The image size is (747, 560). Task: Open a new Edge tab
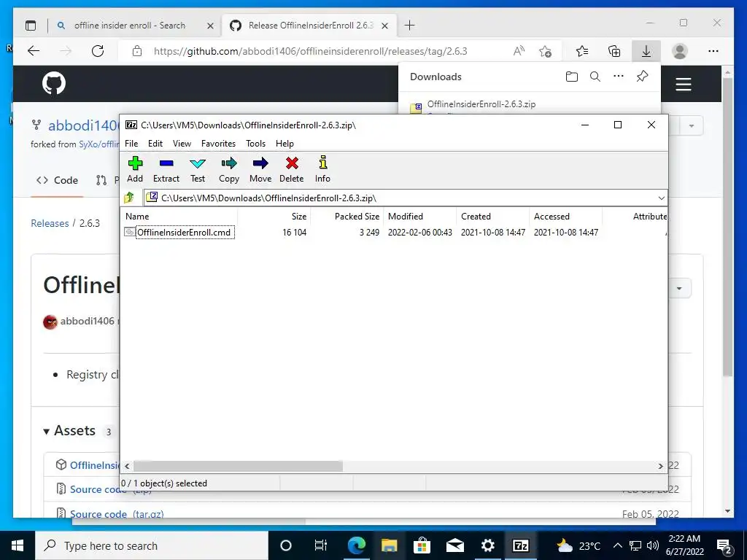pos(410,26)
